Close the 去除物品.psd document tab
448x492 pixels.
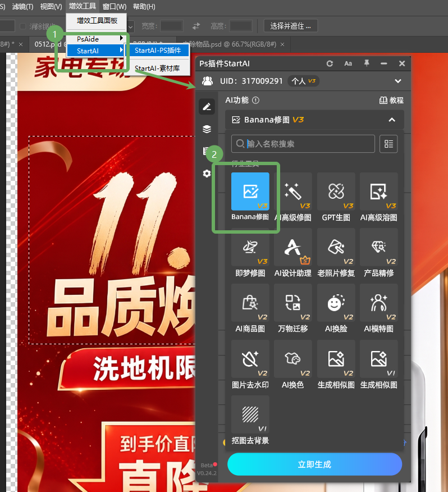point(282,44)
